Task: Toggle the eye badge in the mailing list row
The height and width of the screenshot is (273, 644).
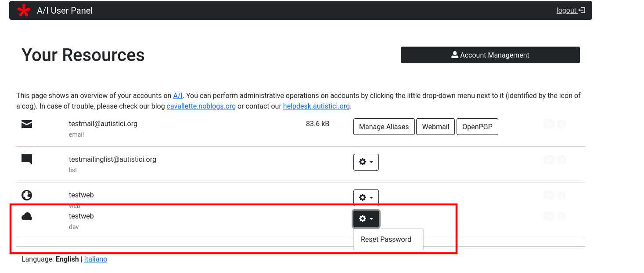Action: click(549, 160)
